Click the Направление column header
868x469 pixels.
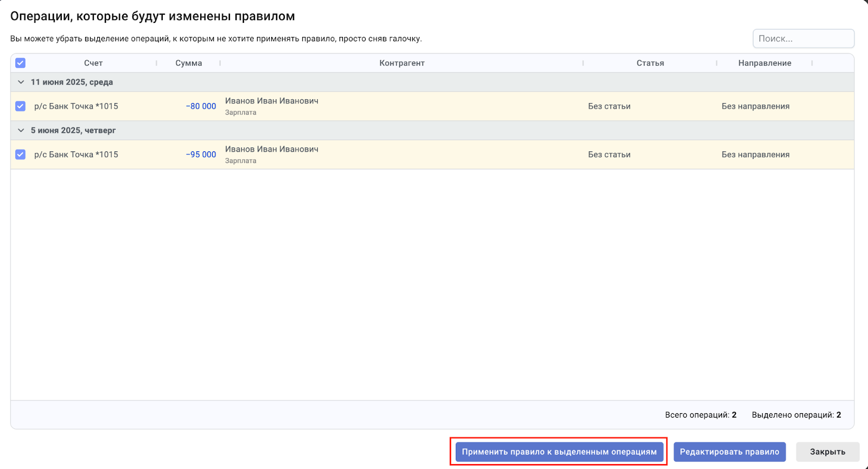(x=764, y=63)
